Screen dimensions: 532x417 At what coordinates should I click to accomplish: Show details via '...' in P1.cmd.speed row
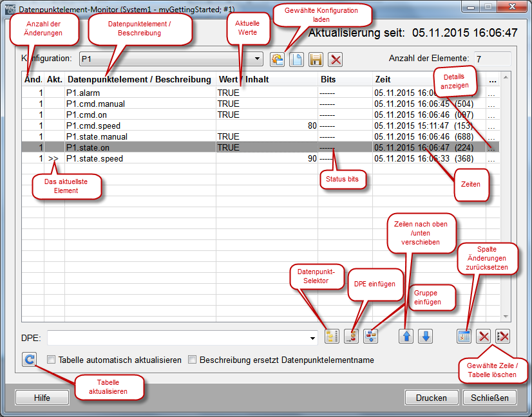(491, 125)
